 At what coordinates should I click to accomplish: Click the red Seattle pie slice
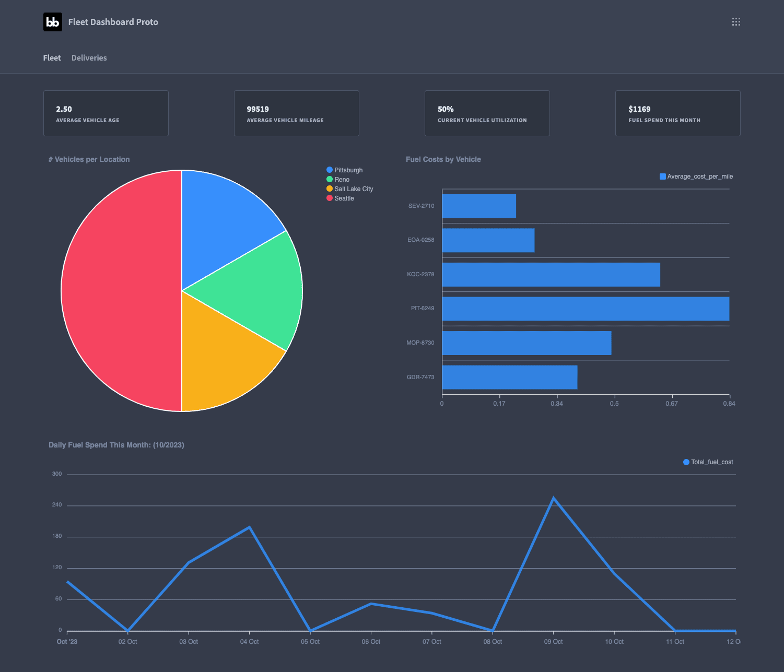click(x=121, y=291)
